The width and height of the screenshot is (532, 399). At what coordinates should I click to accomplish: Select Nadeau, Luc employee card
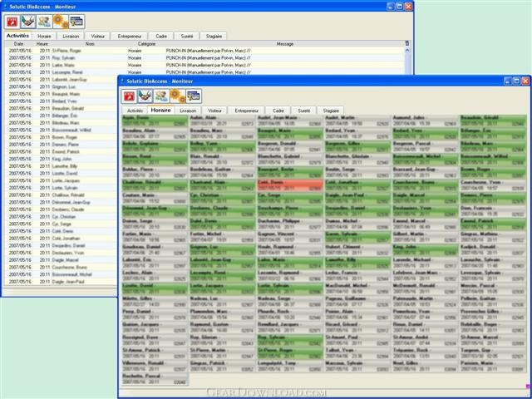[222, 302]
